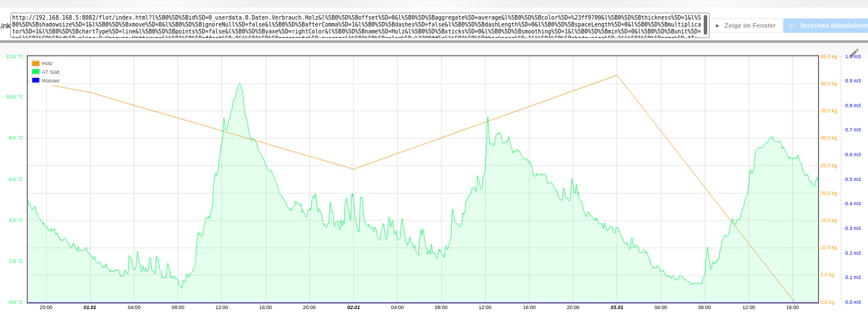This screenshot has height=316, width=868.
Task: Click the Vorschau aktualisieren button
Action: [x=826, y=26]
